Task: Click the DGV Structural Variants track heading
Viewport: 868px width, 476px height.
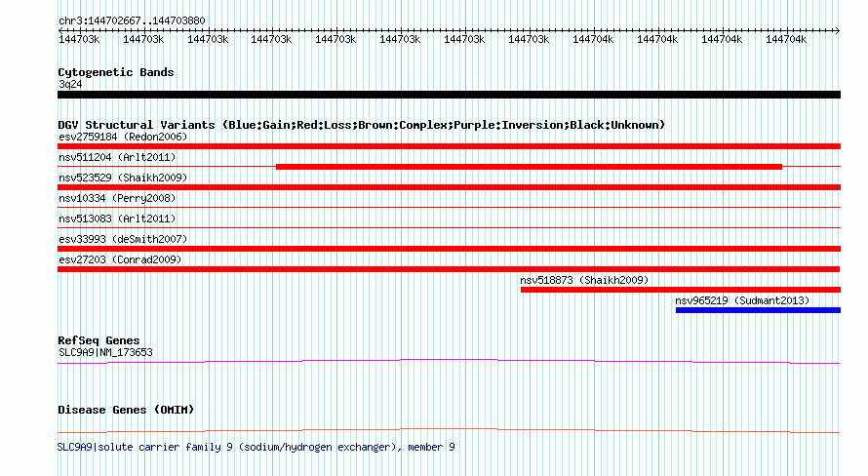Action: 362,125
